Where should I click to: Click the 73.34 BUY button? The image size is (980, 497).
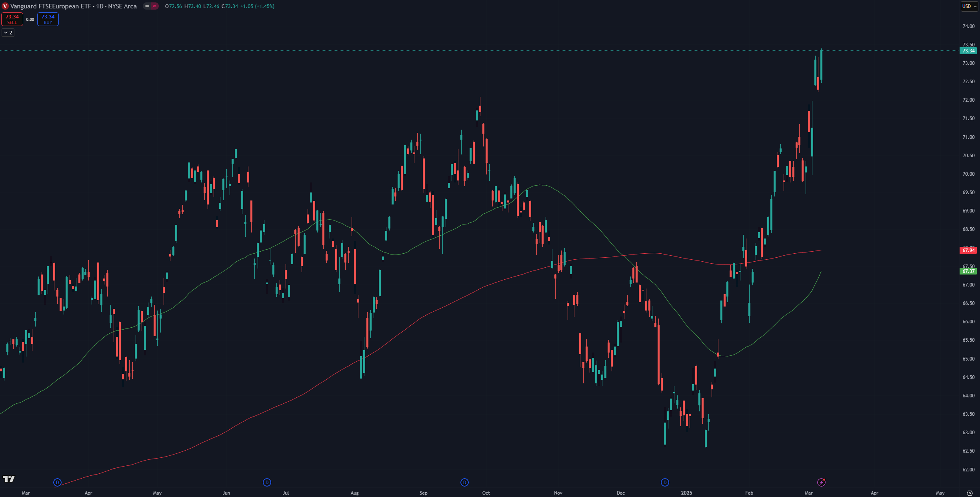[x=48, y=19]
